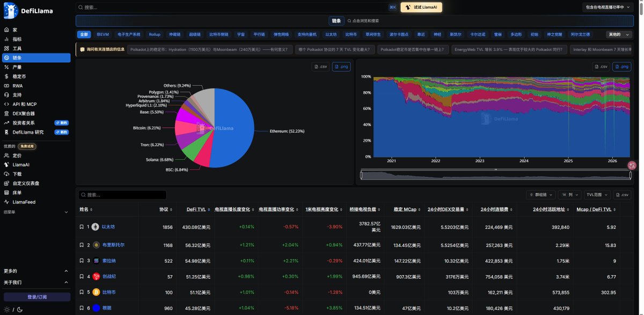Bookmark the 创战纪 row
The height and width of the screenshot is (315, 644).
82,276
